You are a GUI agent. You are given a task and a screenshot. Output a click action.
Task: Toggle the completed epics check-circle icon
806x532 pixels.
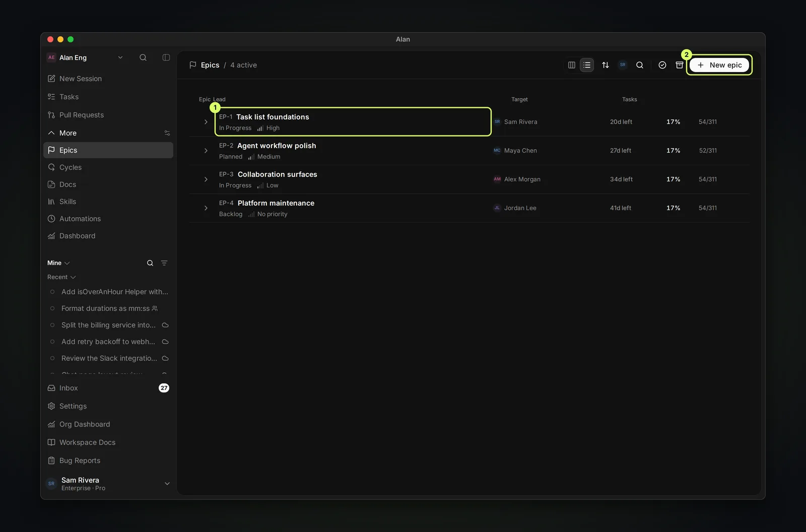[662, 65]
